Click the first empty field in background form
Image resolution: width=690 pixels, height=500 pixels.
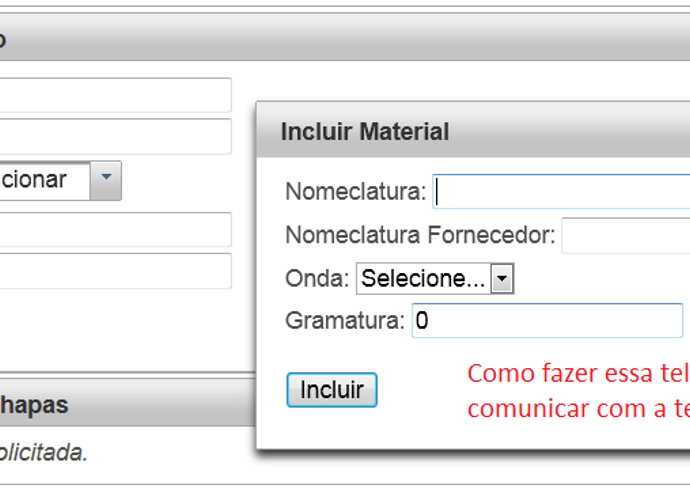point(115,95)
